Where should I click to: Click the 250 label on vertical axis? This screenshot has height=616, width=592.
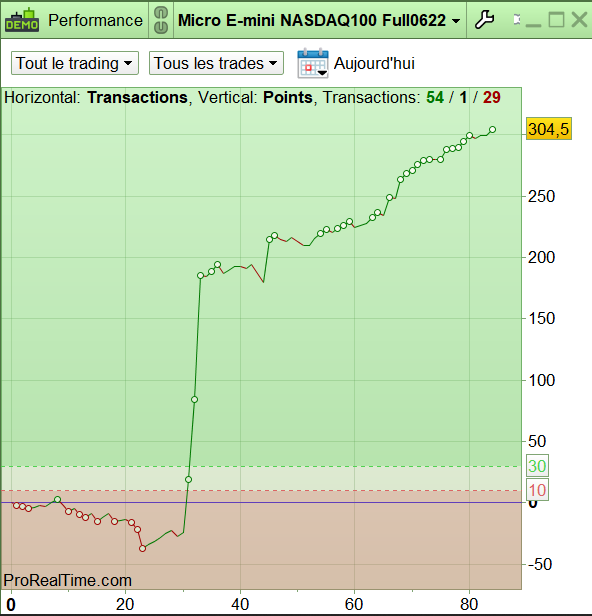[541, 196]
